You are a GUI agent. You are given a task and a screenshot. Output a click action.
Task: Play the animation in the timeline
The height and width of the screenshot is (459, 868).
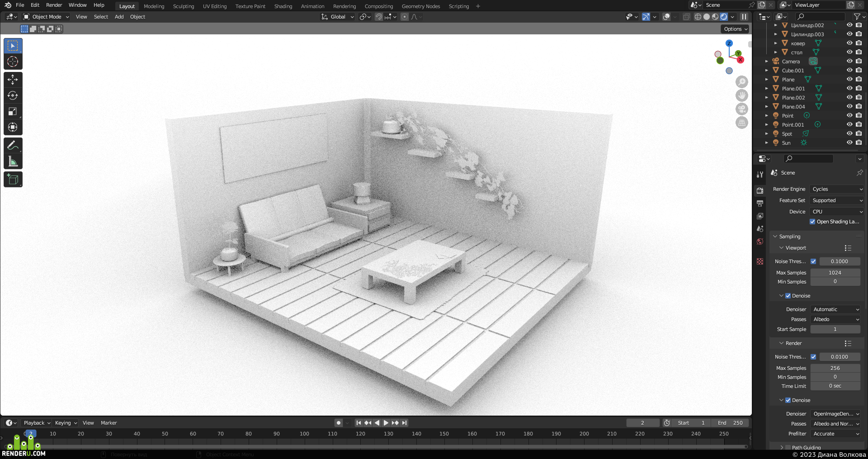pyautogui.click(x=386, y=423)
